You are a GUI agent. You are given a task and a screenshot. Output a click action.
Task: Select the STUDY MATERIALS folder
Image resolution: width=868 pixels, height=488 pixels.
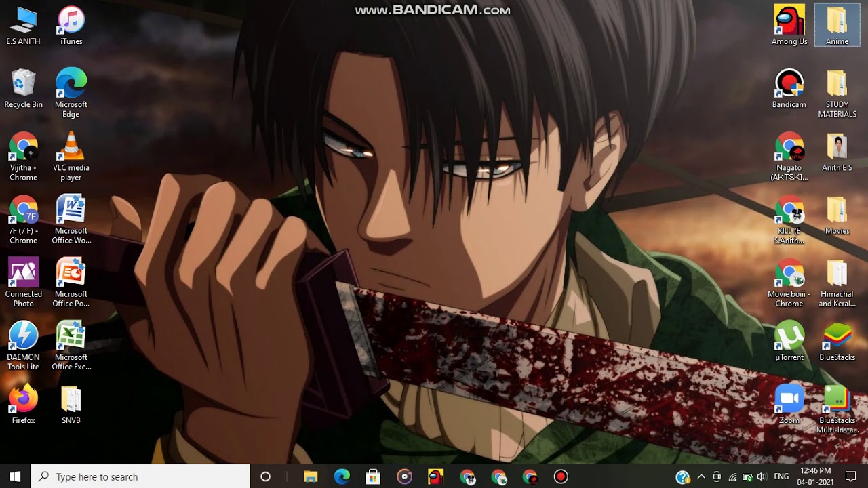[x=837, y=94]
